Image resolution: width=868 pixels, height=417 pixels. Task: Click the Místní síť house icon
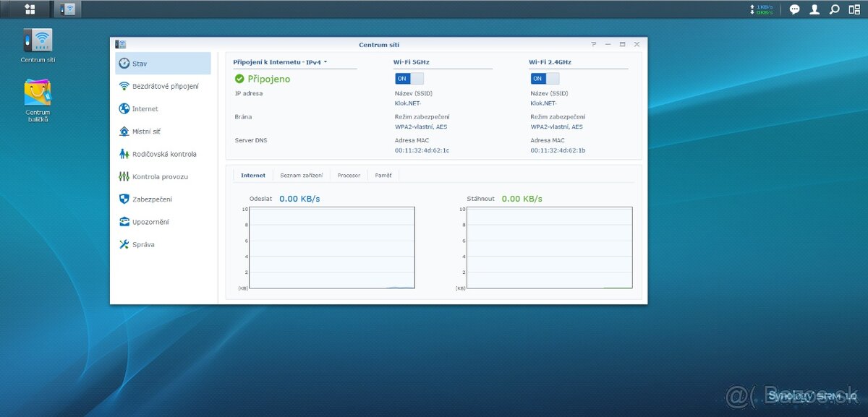[x=124, y=132]
